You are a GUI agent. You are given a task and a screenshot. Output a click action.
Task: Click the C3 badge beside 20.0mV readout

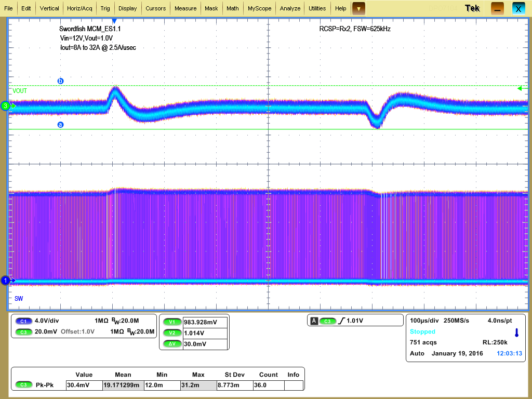[x=23, y=332]
